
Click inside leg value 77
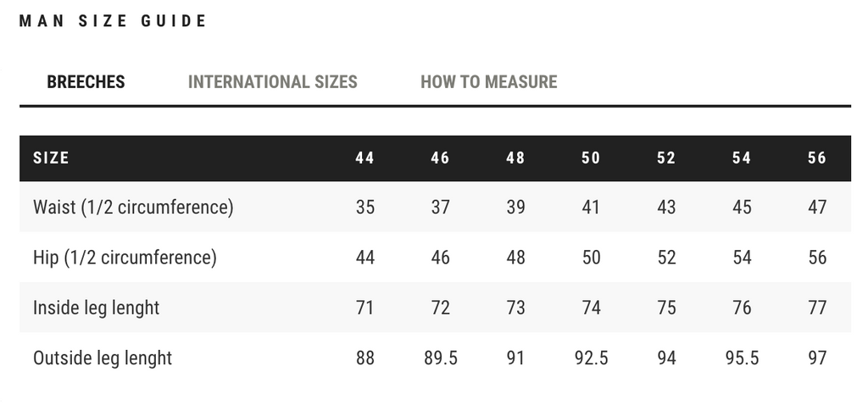817,308
